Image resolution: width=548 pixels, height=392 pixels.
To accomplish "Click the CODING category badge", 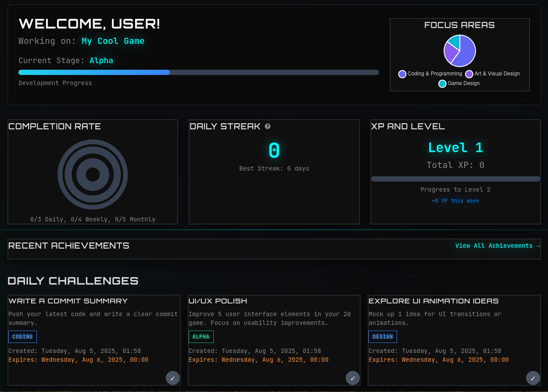I will (x=22, y=336).
